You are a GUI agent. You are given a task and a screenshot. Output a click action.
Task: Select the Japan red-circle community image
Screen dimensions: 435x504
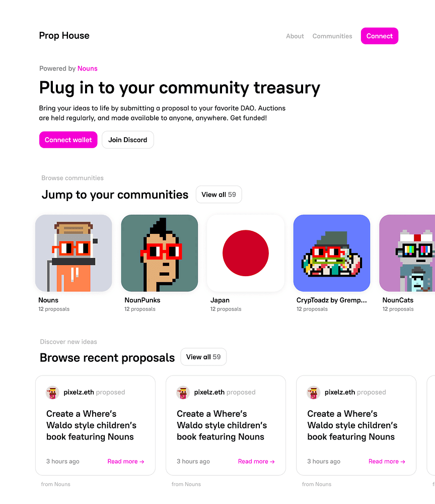[246, 253]
